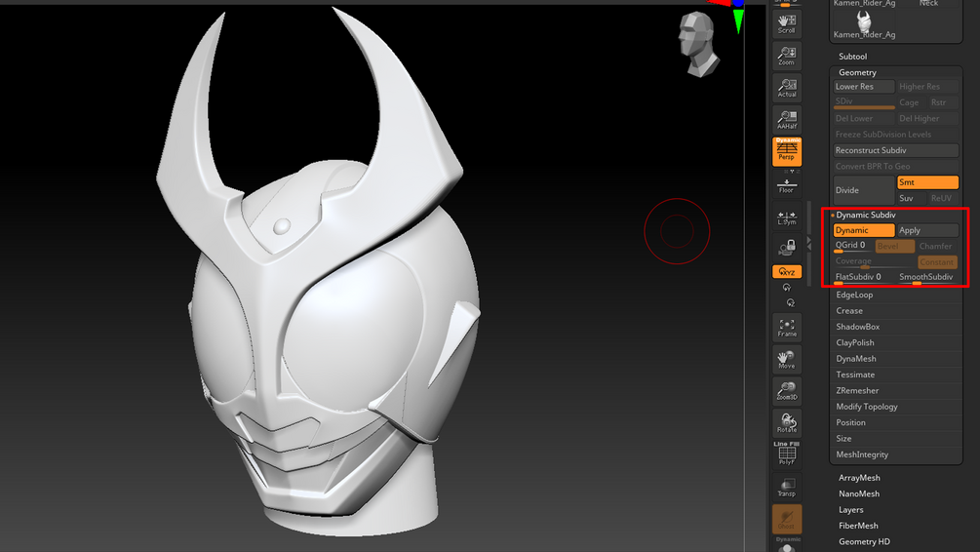Viewport: 980px width, 552px height.
Task: Click the ReUV button
Action: tap(943, 198)
